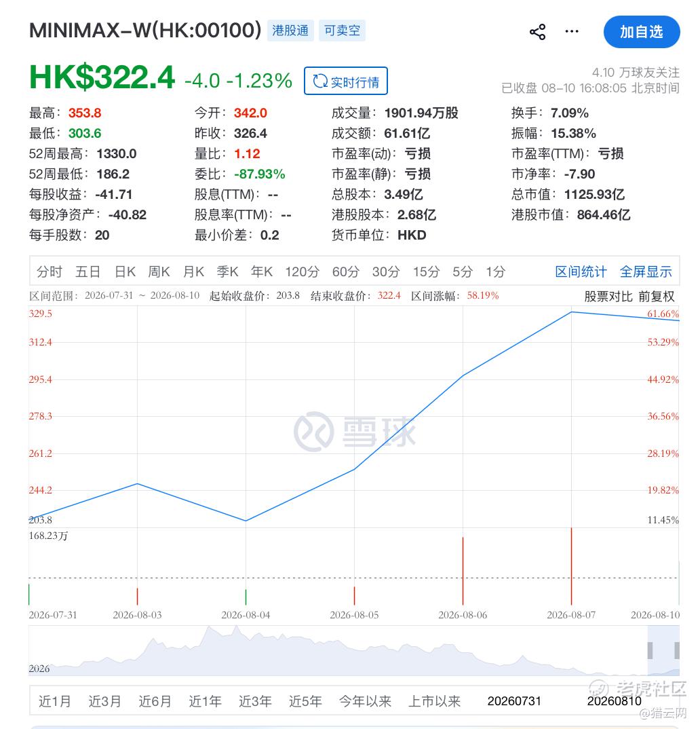This screenshot has height=729, width=700.
Task: Switch to the 日K chart tab
Action: tap(125, 272)
